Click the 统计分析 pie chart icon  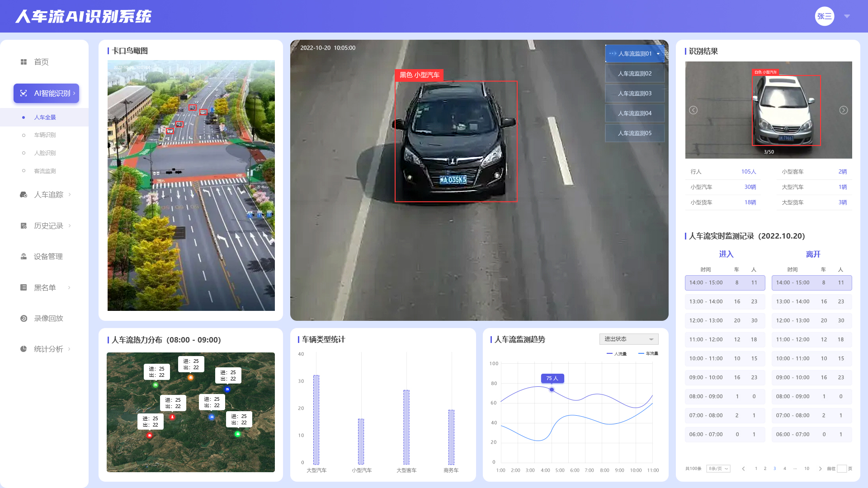click(x=24, y=349)
